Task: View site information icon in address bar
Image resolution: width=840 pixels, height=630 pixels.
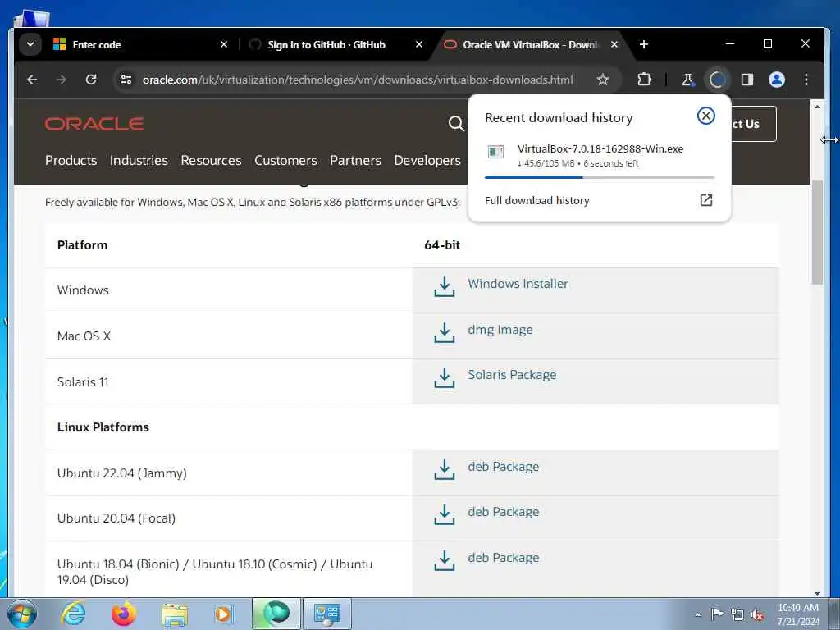Action: 126,80
